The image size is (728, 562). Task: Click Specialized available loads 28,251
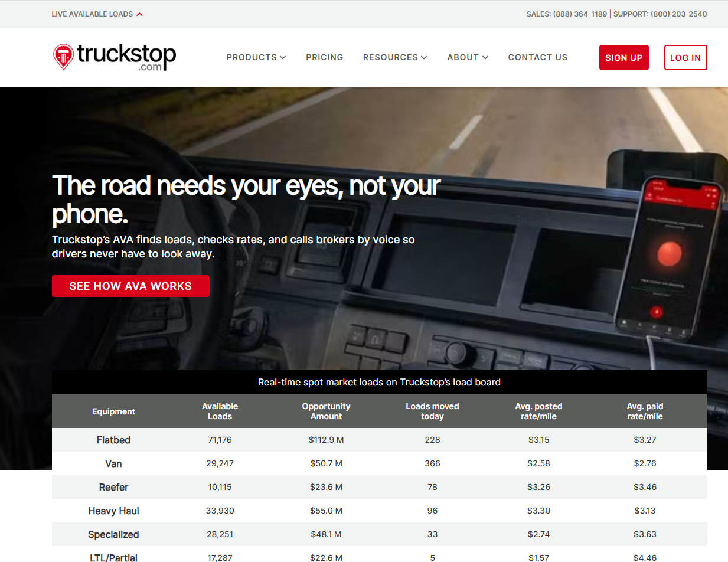(x=220, y=534)
